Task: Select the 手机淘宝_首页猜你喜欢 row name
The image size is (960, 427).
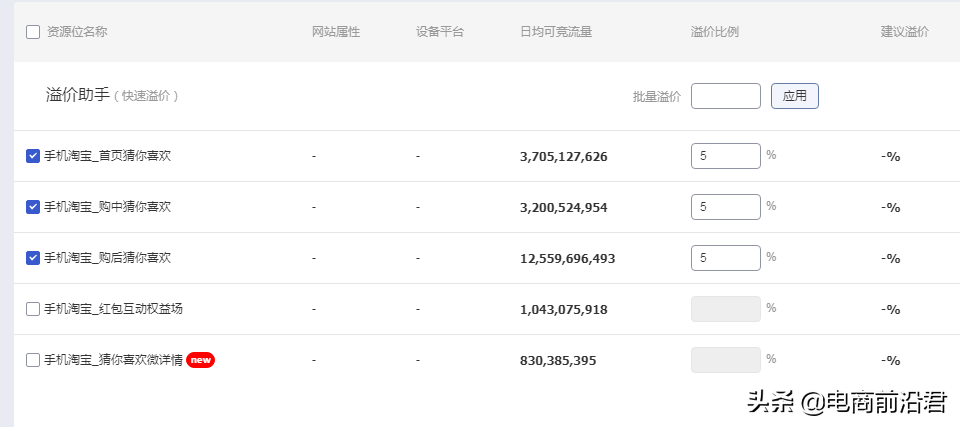Action: pyautogui.click(x=107, y=156)
